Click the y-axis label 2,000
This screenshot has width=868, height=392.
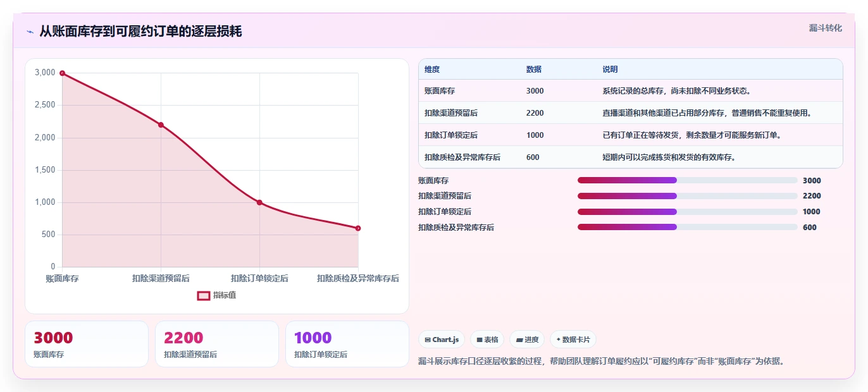pyautogui.click(x=45, y=137)
